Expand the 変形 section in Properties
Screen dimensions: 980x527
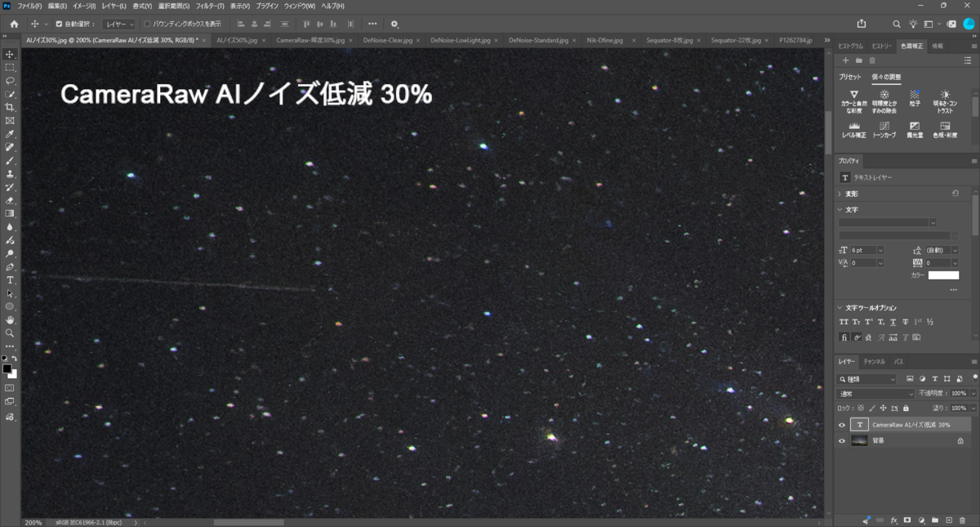click(840, 194)
